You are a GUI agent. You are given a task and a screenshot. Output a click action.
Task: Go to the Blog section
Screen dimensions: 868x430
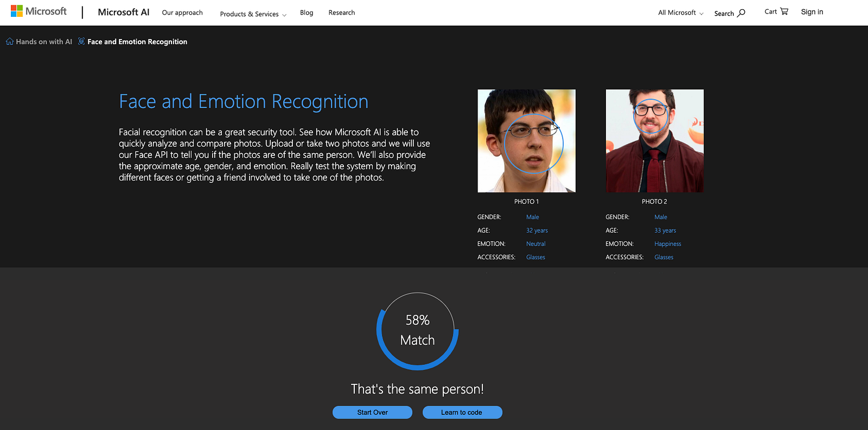(307, 12)
